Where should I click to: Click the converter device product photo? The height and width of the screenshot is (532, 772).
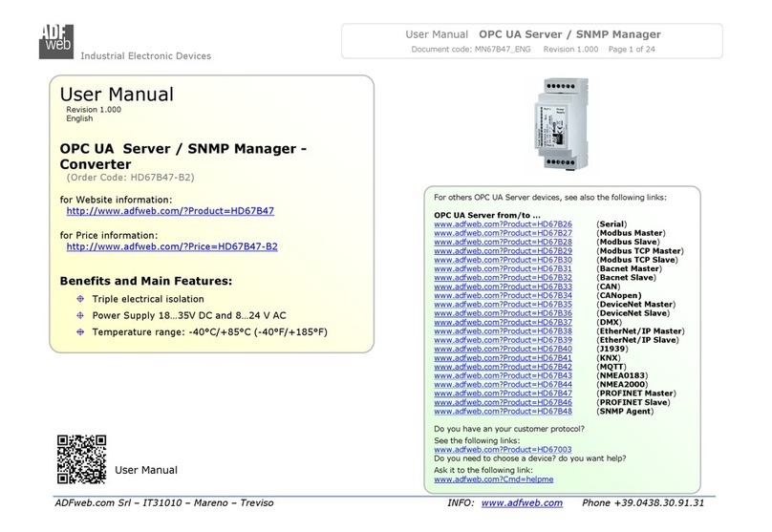(562, 124)
